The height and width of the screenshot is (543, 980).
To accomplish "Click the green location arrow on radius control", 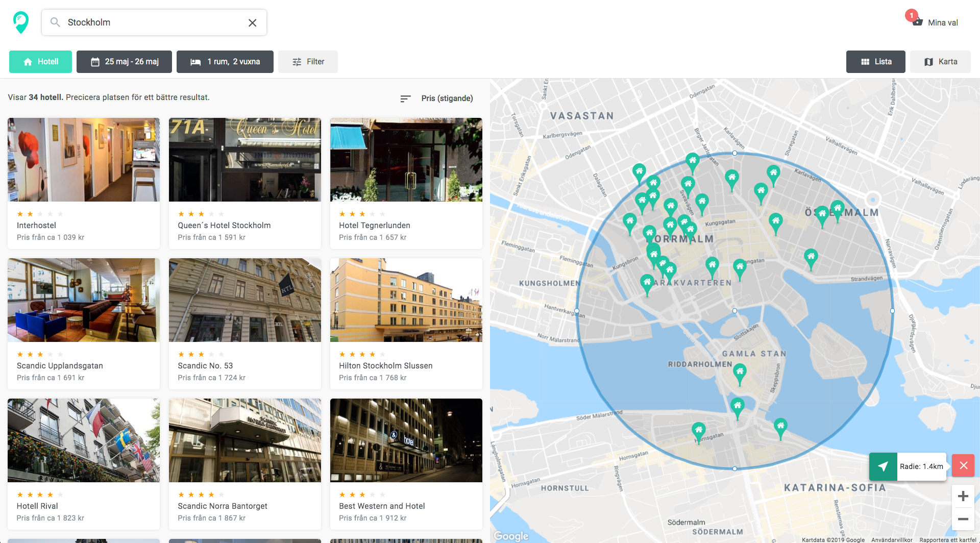I will pos(883,465).
